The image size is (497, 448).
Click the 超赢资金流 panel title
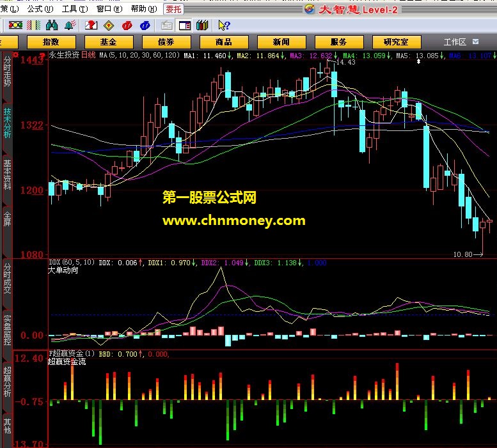pos(67,362)
